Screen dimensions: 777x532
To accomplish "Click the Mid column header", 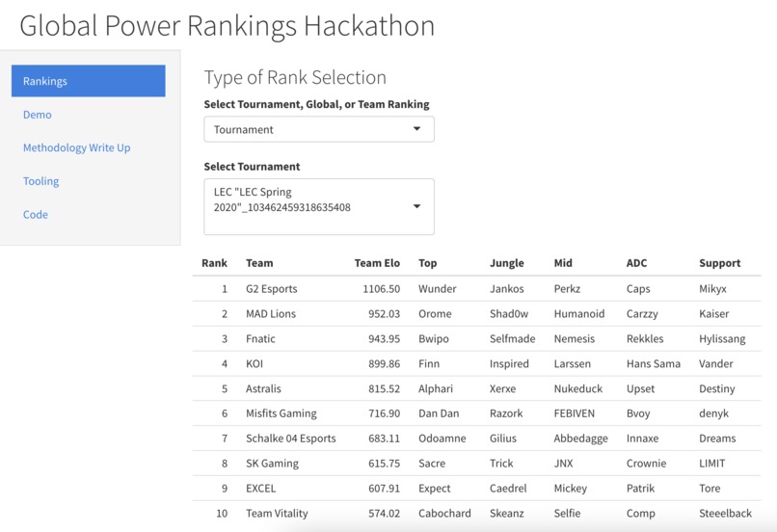I will pyautogui.click(x=563, y=263).
